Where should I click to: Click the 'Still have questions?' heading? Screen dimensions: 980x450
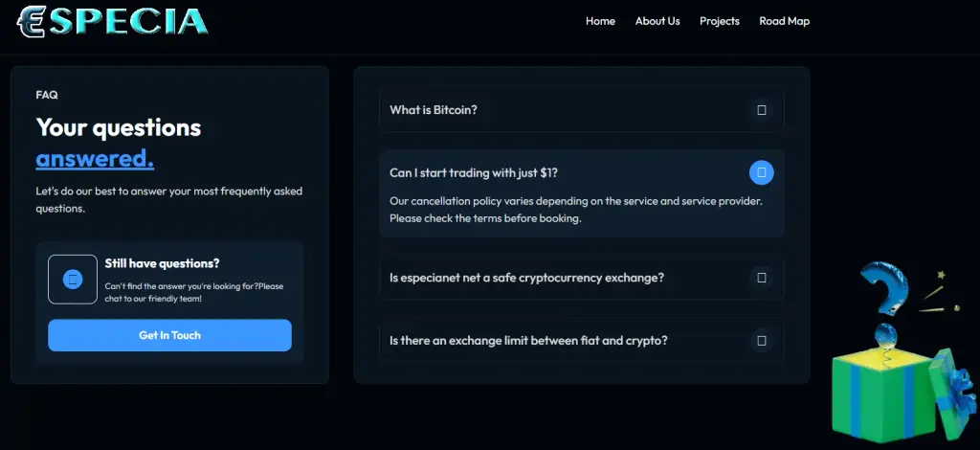coord(163,263)
